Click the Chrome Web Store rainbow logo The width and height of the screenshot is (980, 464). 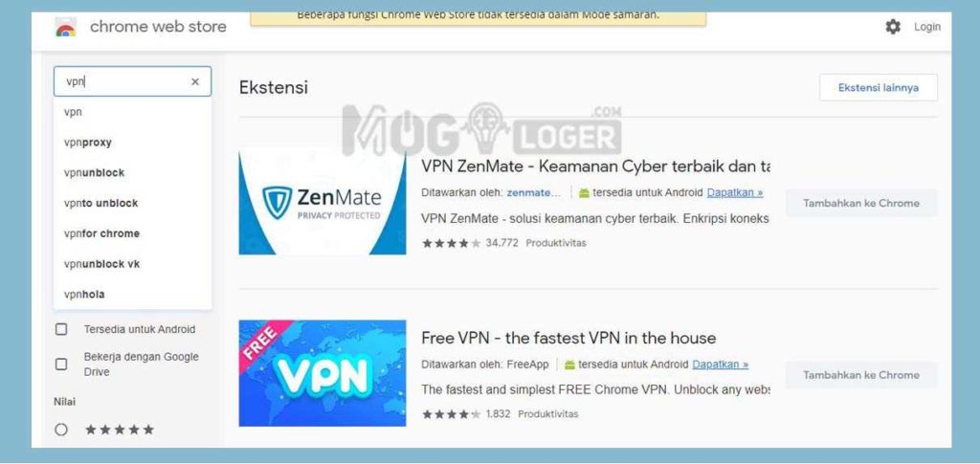point(66,28)
